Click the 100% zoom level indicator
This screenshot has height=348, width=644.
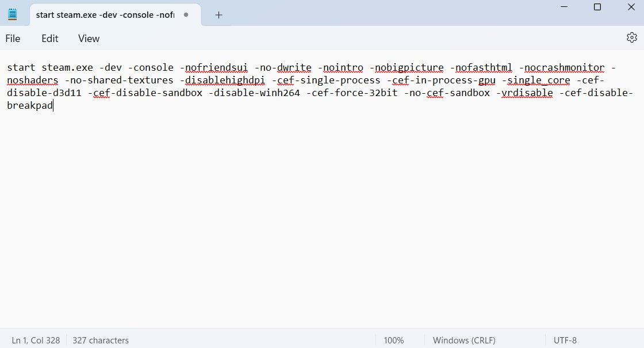click(394, 340)
